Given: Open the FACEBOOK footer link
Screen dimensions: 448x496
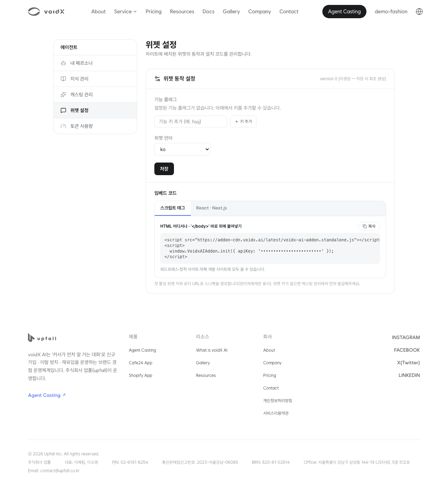Looking at the screenshot, I should [407, 350].
